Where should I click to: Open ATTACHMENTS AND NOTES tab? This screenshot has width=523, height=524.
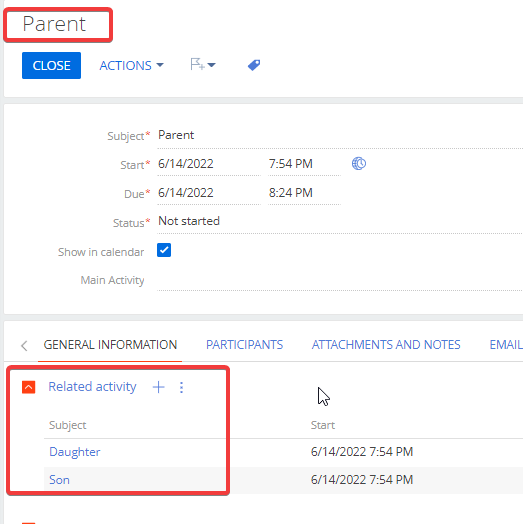tap(386, 345)
